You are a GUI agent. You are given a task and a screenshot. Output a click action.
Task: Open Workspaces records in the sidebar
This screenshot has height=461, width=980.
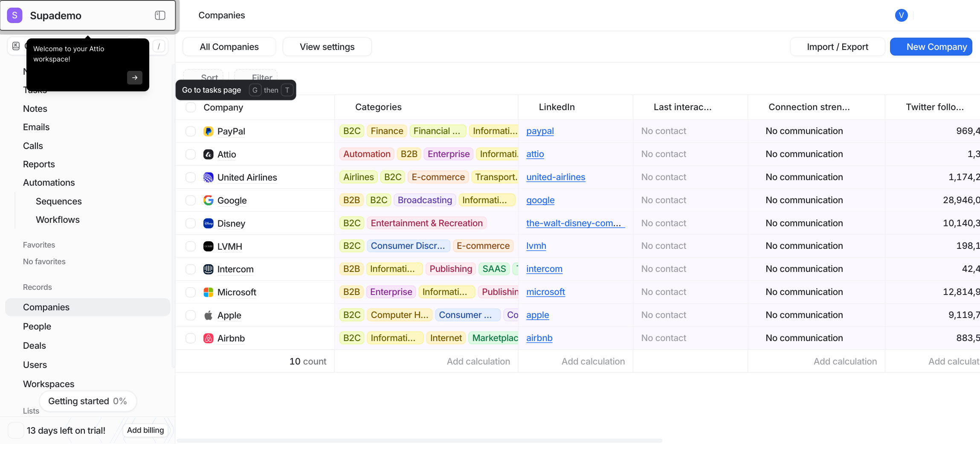tap(49, 384)
